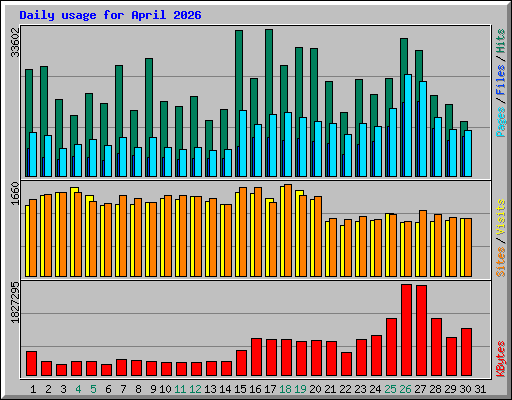Click the cyan files bar for day 26

(408, 125)
